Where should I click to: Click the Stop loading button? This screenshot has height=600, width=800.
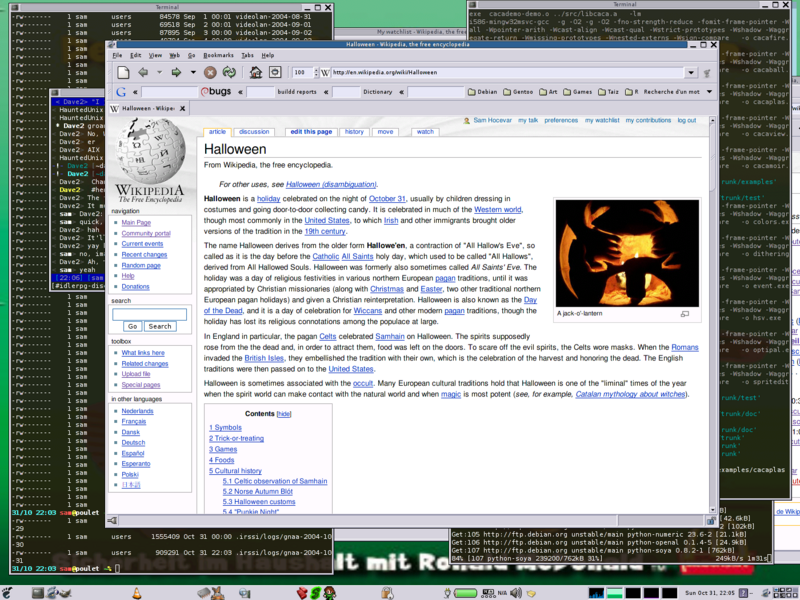coord(210,73)
